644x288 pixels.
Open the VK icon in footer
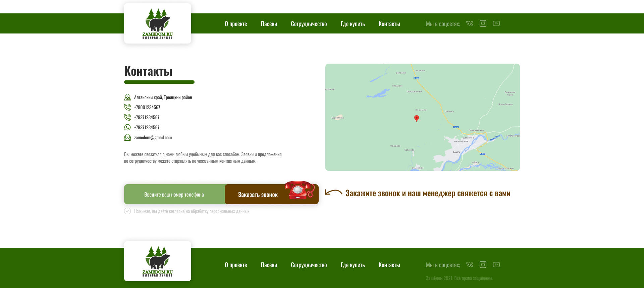pyautogui.click(x=470, y=265)
